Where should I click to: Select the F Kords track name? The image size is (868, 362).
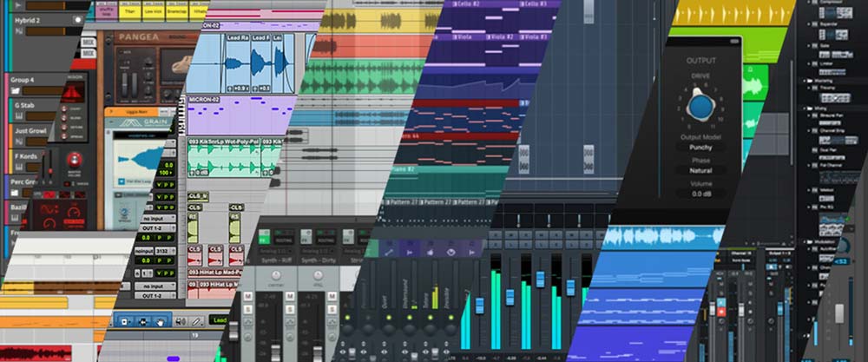coord(25,155)
